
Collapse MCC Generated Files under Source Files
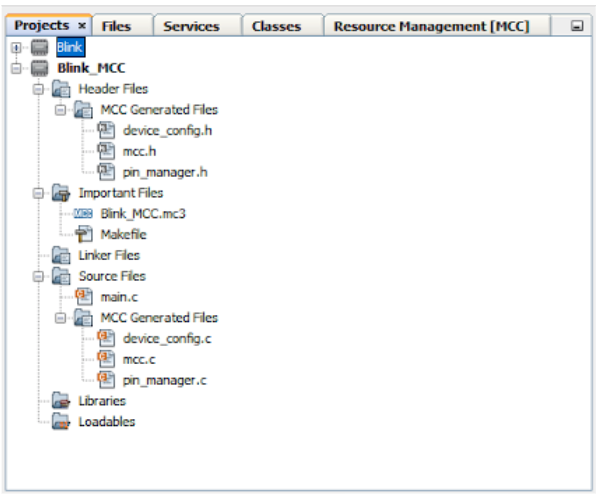60,318
